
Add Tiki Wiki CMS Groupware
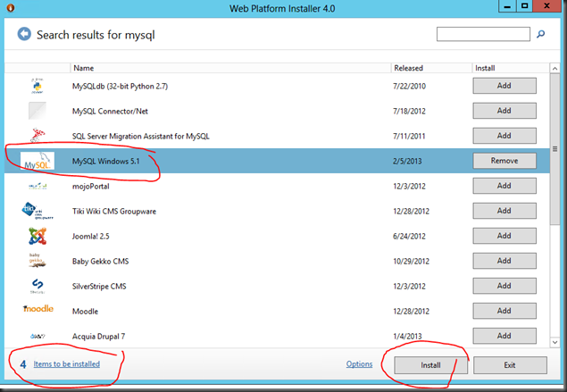pos(504,211)
